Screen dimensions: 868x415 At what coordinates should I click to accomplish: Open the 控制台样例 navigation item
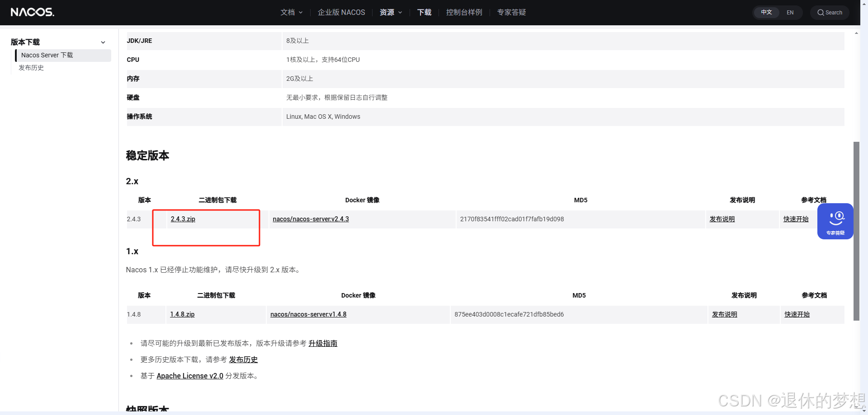click(x=464, y=12)
